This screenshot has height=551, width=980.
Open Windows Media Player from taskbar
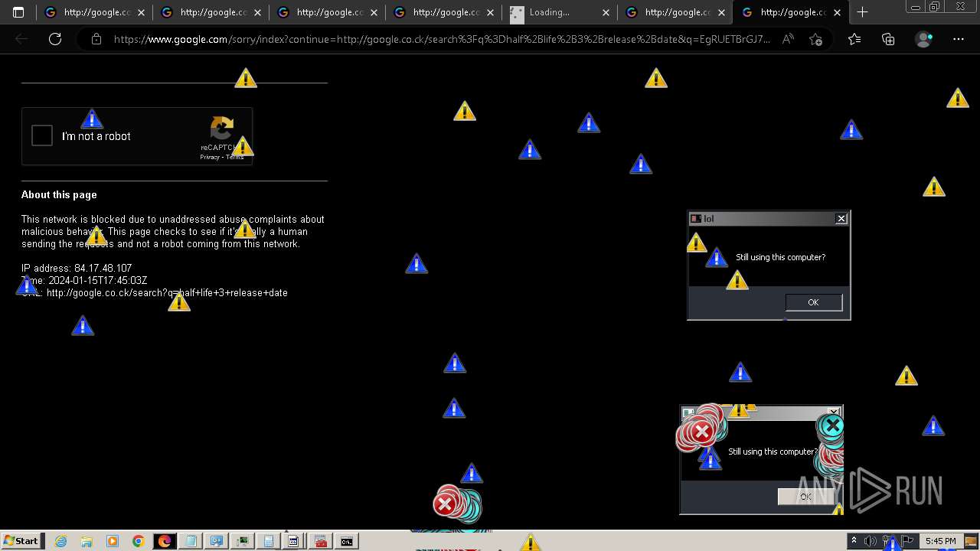[113, 541]
